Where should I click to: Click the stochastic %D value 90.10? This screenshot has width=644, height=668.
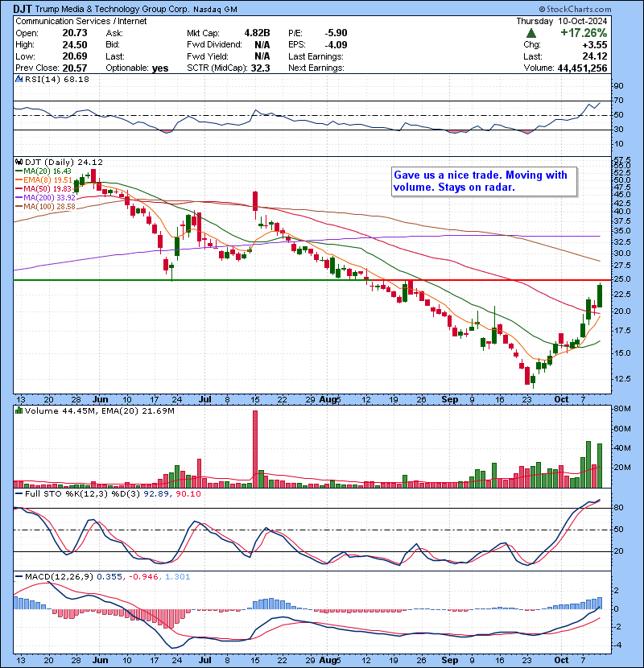[188, 494]
